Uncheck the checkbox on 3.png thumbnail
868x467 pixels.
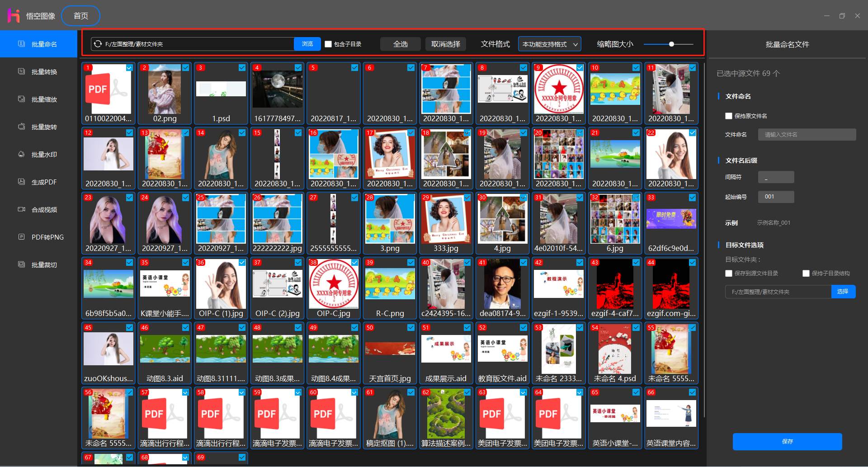[410, 198]
